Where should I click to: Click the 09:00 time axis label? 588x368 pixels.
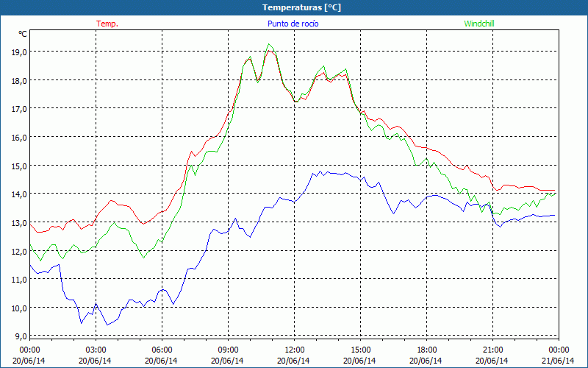tap(228, 350)
